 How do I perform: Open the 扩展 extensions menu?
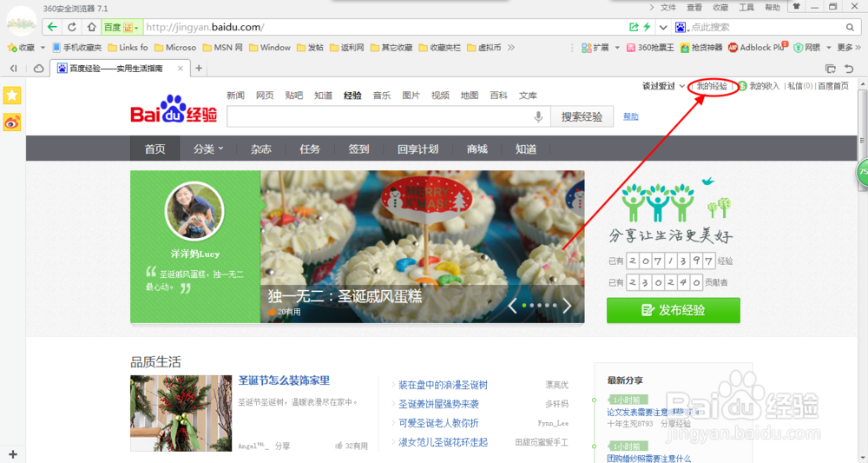pyautogui.click(x=600, y=48)
